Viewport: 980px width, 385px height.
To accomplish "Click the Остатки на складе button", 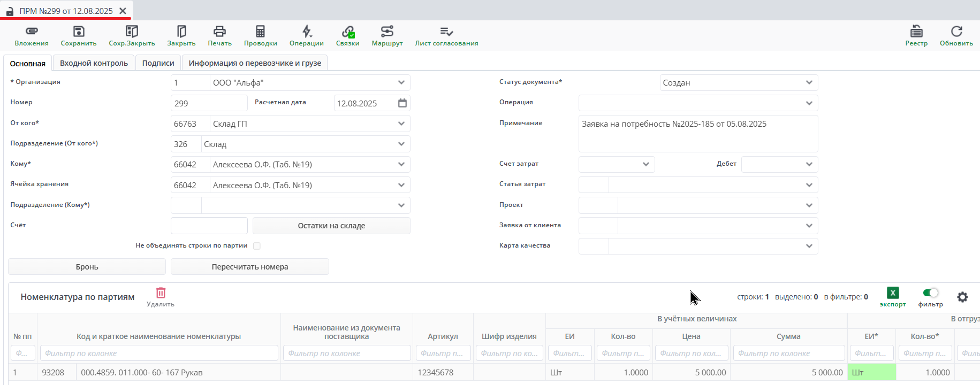I will tap(331, 226).
